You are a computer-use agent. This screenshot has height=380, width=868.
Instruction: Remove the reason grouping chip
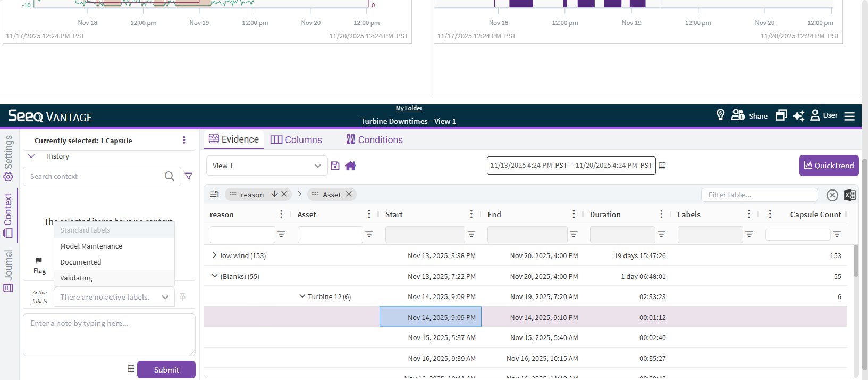[x=284, y=194]
